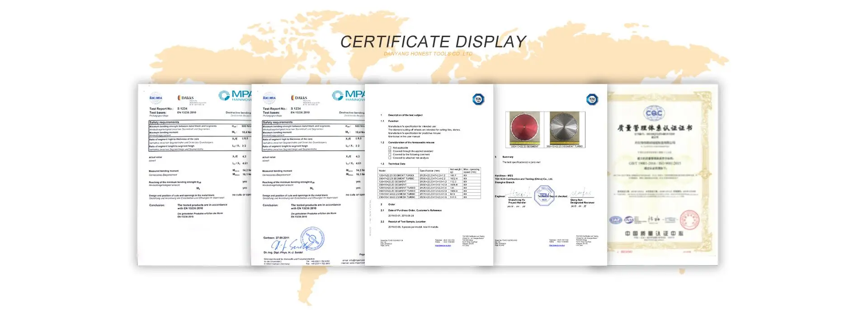
Task: Click 'Conclusion:' label on the unsigned MPA report
Action: tap(157, 205)
